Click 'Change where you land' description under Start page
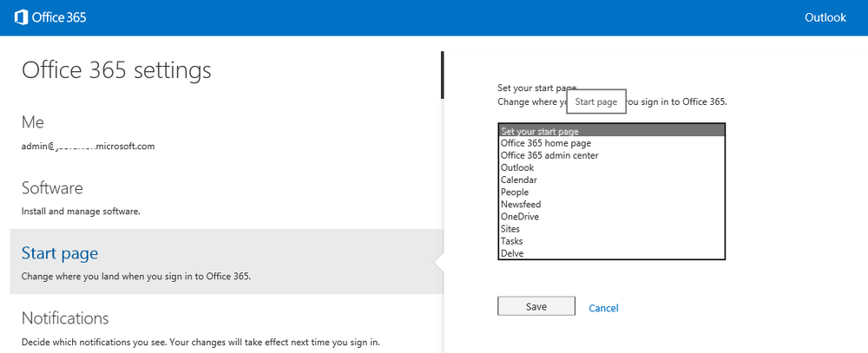 [136, 275]
